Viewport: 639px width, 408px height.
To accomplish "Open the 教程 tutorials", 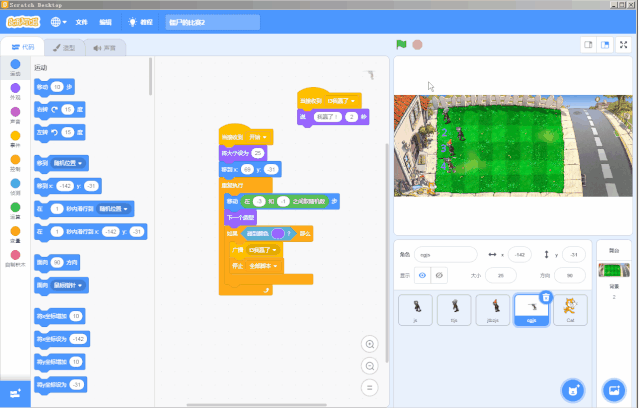I will [140, 22].
